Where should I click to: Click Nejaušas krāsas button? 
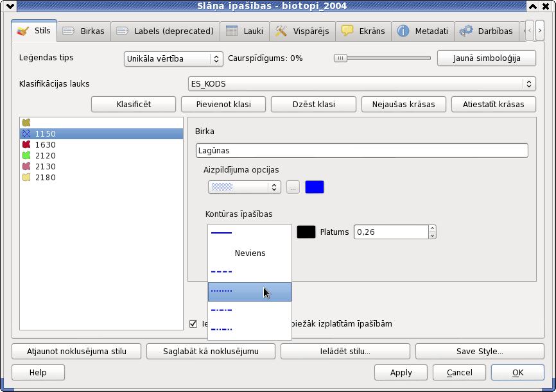point(404,104)
